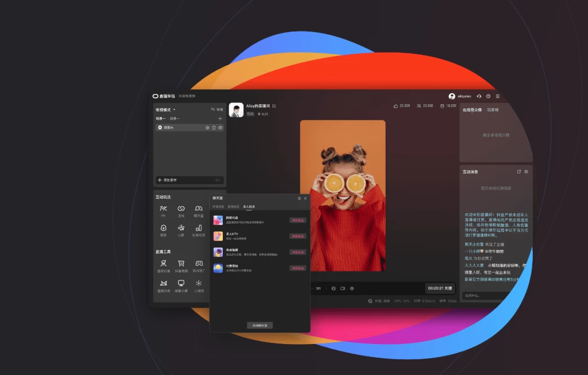This screenshot has width=588, height=375.
Task: Open 抖音电商 shopping cart tool
Action: (181, 266)
